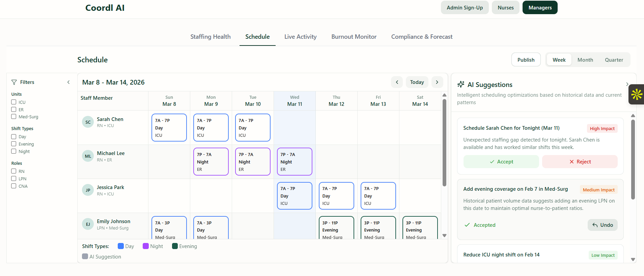
Task: Undo the accepted Med-Surg evening suggestion
Action: pyautogui.click(x=603, y=225)
